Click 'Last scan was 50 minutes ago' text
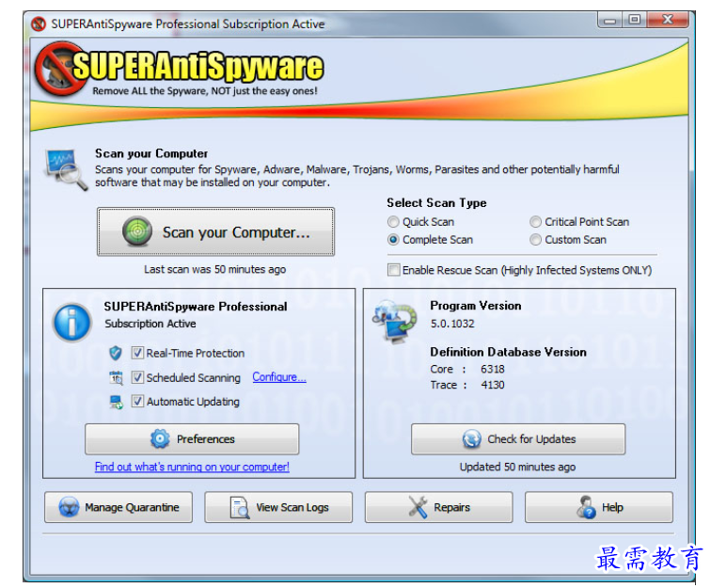The width and height of the screenshot is (711, 588). point(215,269)
